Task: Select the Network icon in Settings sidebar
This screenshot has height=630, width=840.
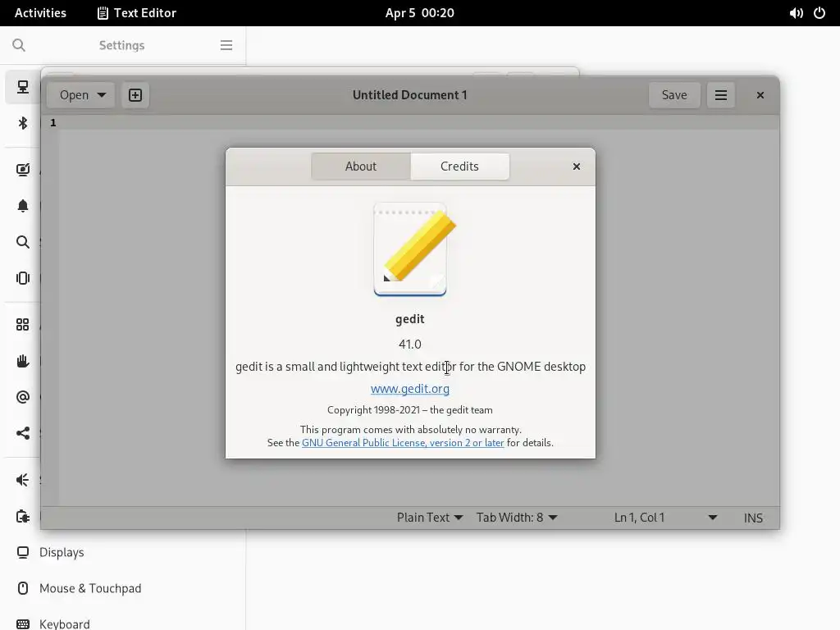Action: 22,87
